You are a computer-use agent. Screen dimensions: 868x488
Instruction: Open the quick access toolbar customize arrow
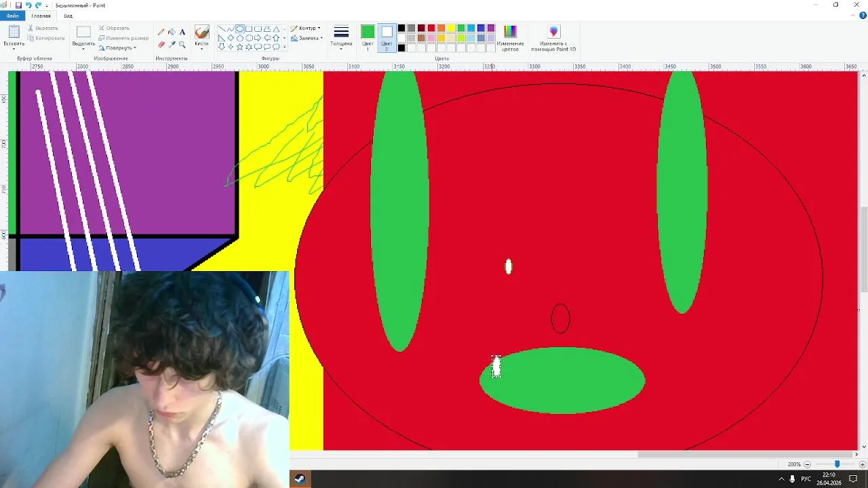coord(47,5)
